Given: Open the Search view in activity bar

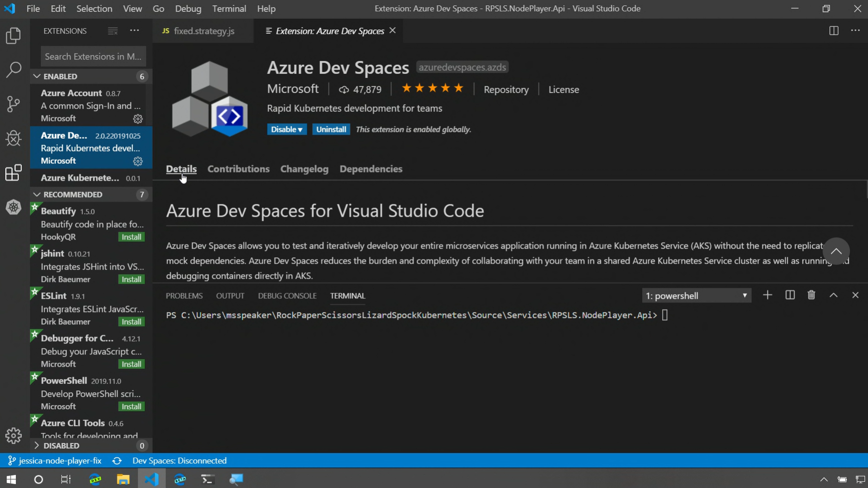Looking at the screenshot, I should pos(13,70).
